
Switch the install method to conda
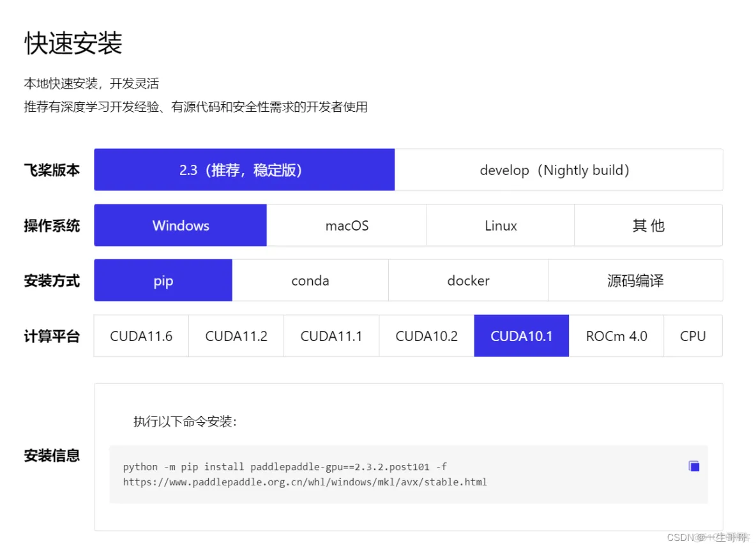coord(310,280)
